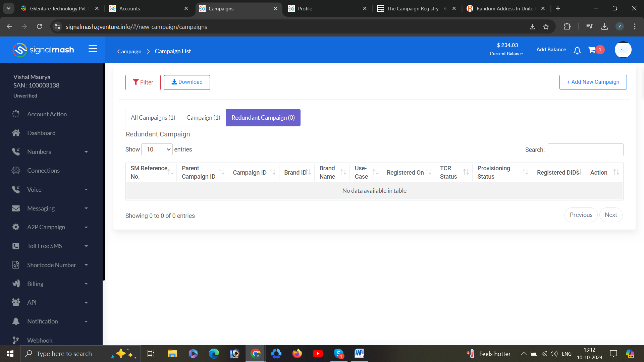The image size is (644, 362).
Task: Sort by Parent Campaign ID column
Action: tap(202, 172)
